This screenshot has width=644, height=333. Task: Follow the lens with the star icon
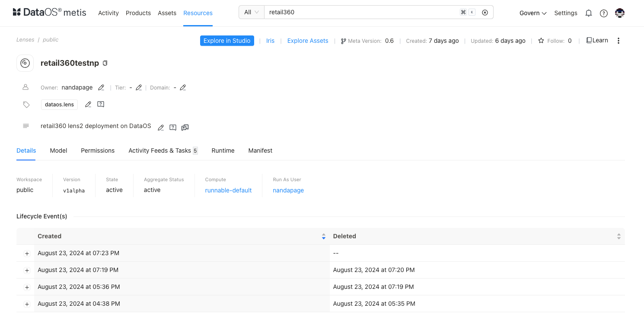(541, 41)
